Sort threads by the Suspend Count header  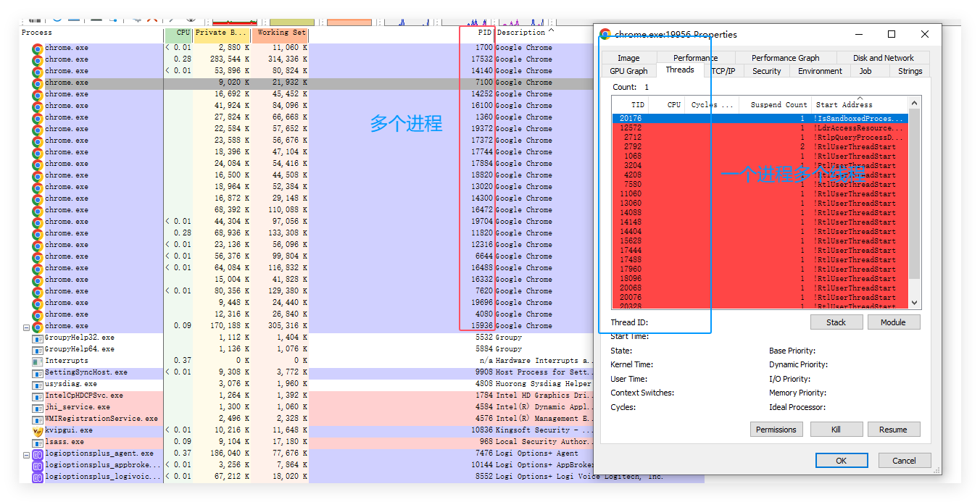tap(773, 105)
